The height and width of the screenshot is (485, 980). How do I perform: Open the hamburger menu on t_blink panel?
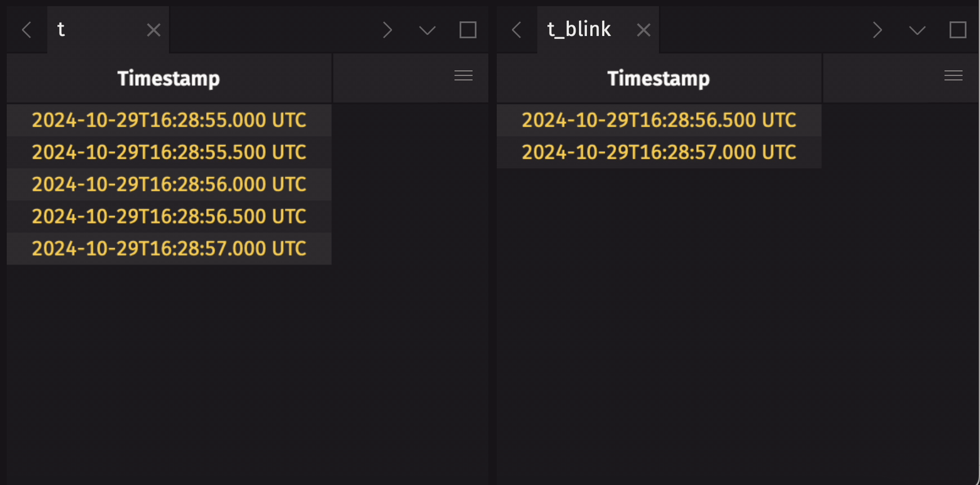(x=954, y=75)
